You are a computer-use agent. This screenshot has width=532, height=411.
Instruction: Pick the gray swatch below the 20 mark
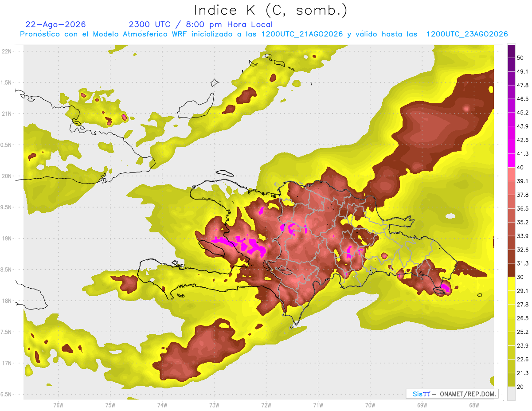click(x=511, y=393)
